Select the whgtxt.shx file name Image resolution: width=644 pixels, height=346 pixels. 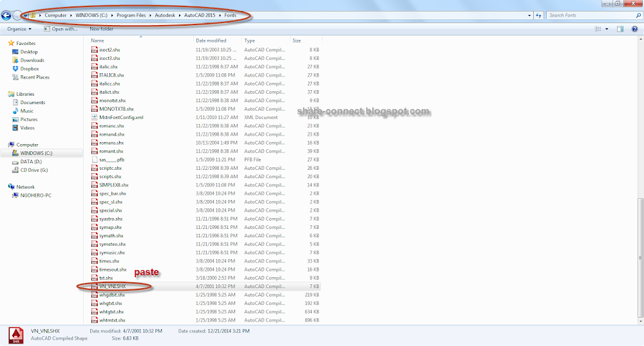coord(111,304)
